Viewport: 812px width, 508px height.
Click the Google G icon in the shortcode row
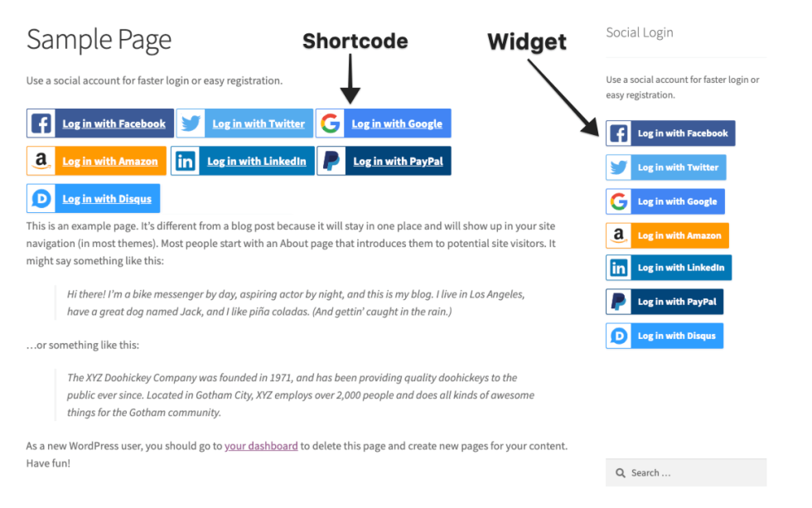[x=331, y=123]
